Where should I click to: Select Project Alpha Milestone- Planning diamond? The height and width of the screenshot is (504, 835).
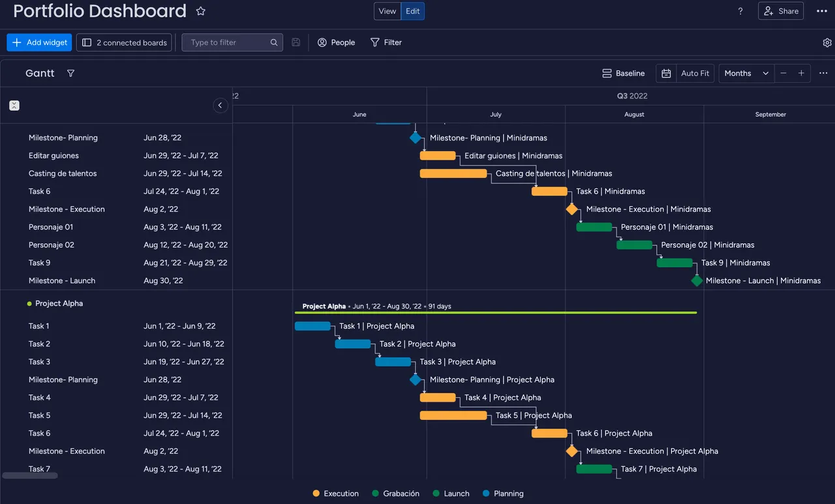416,379
